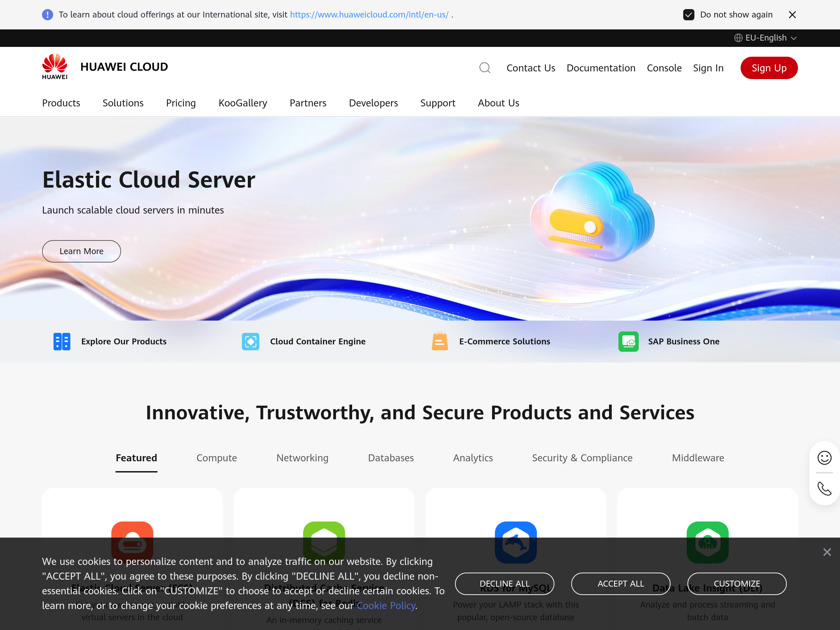Screen dimensions: 840x630
Task: Open the EU-English language dropdown
Action: click(x=765, y=38)
